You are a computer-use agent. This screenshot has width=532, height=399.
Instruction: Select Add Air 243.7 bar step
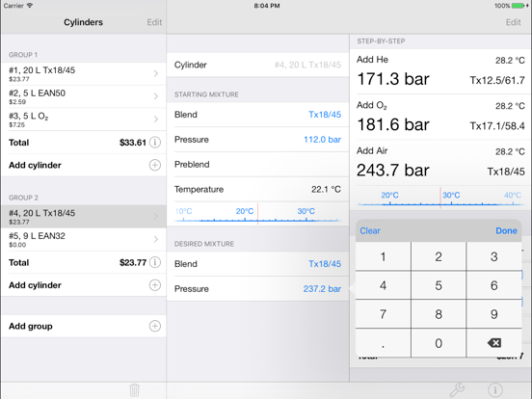tap(440, 163)
